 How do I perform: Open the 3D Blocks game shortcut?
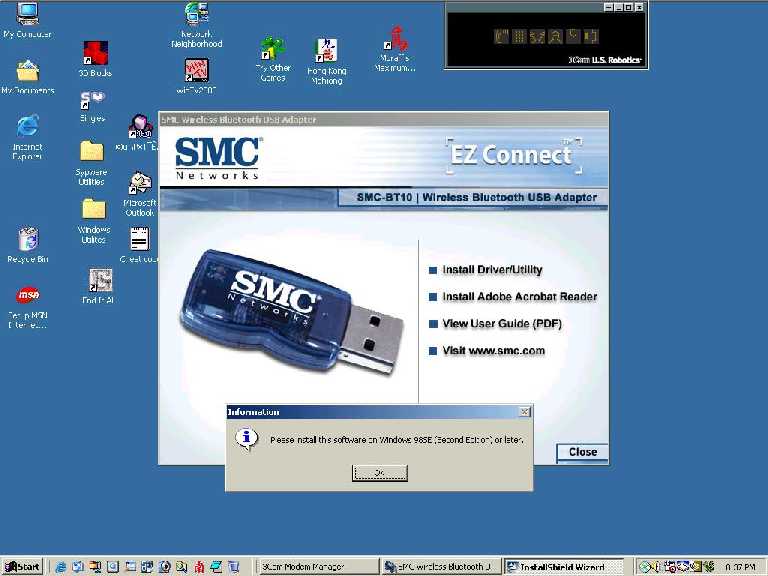click(95, 59)
